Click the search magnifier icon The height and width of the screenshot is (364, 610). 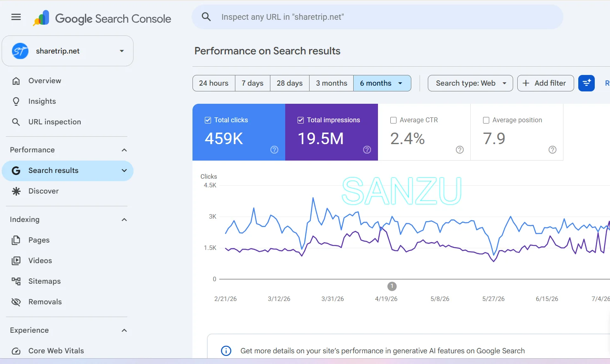click(x=206, y=17)
